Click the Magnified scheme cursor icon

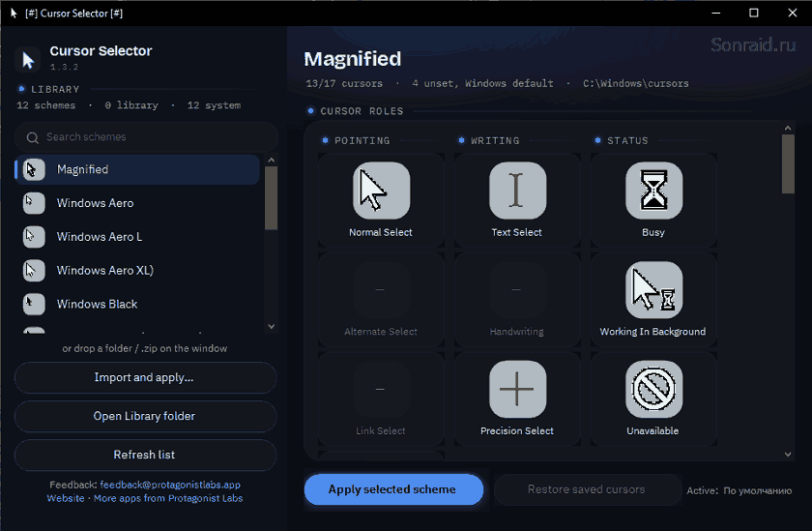[x=34, y=169]
